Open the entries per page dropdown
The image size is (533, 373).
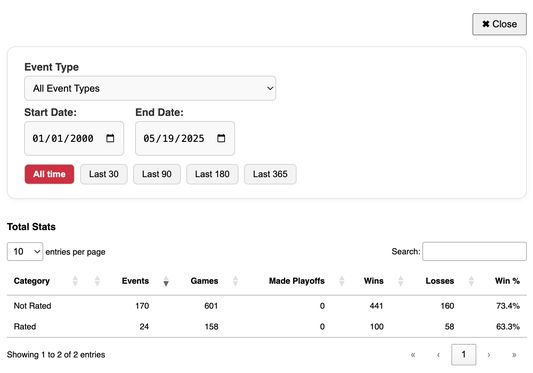coord(25,252)
